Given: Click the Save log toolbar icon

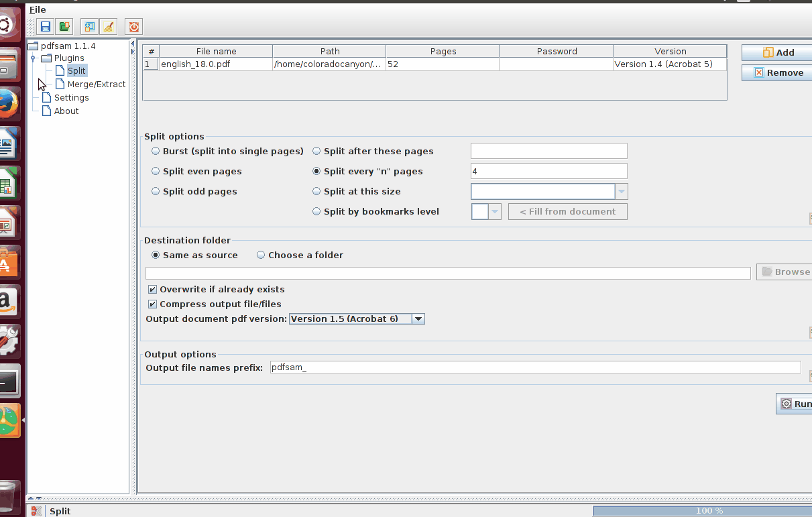Looking at the screenshot, I should tap(90, 27).
